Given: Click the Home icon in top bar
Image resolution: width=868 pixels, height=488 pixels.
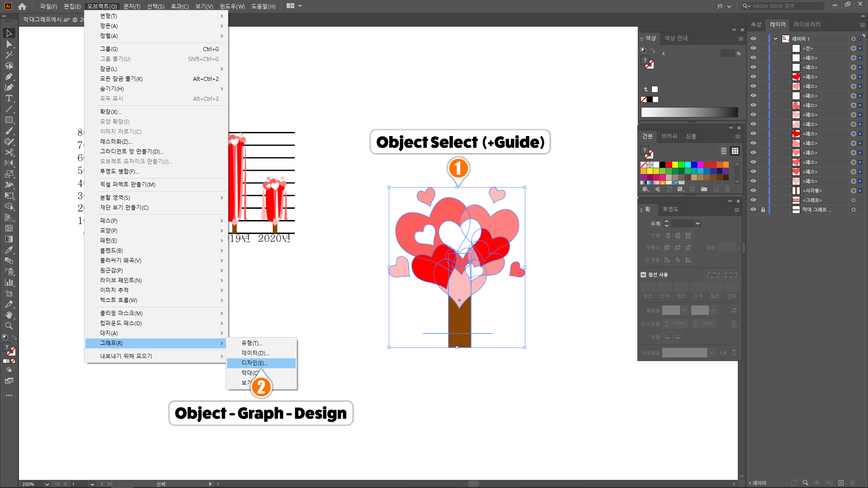Looking at the screenshot, I should pyautogui.click(x=22, y=6).
